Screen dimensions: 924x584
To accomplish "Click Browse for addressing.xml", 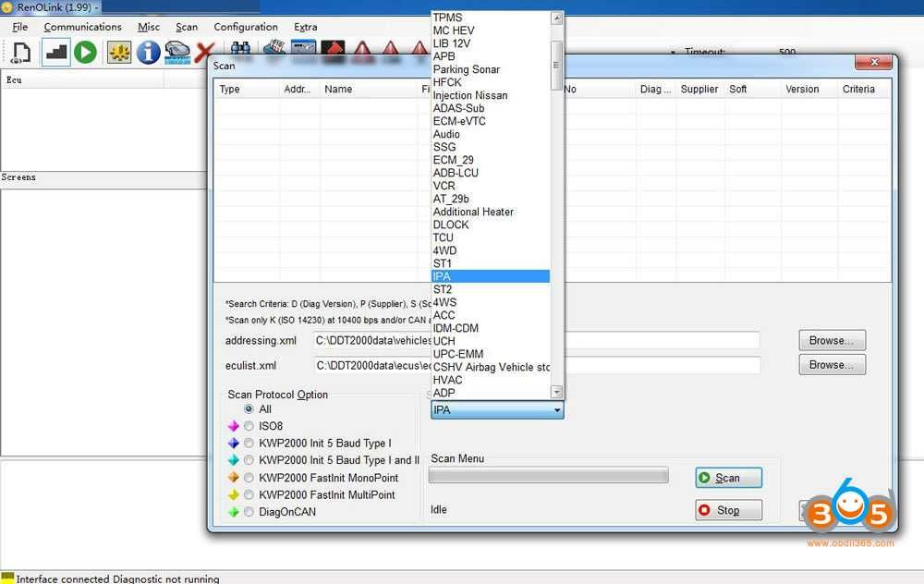I will (833, 341).
